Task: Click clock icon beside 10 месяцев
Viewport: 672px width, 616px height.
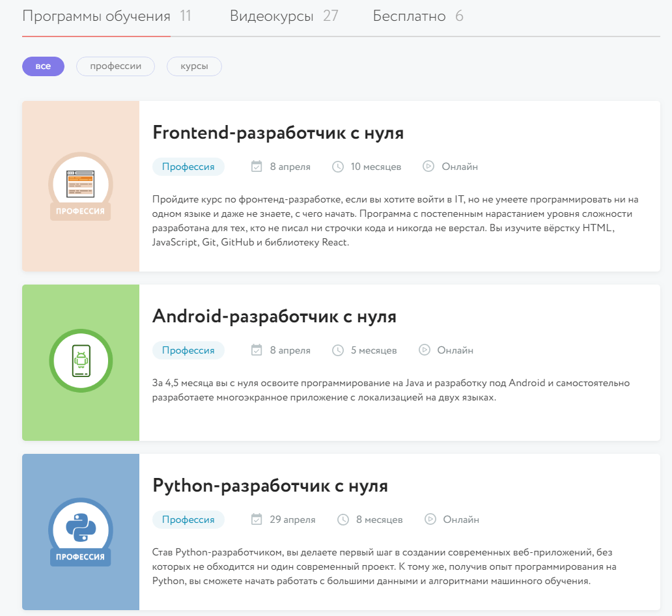Action: [338, 167]
